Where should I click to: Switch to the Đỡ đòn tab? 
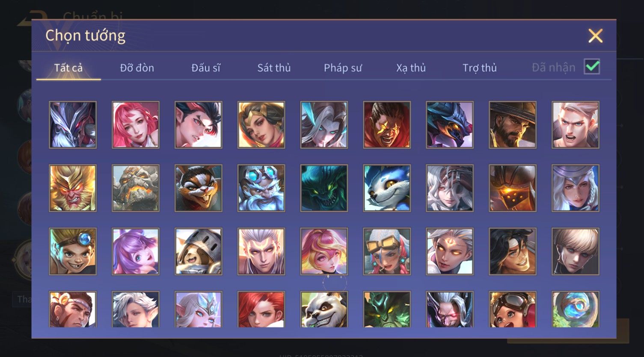point(137,68)
